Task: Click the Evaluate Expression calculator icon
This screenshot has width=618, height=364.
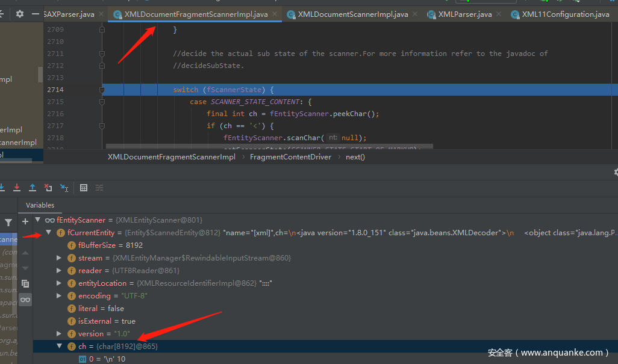Action: click(84, 188)
